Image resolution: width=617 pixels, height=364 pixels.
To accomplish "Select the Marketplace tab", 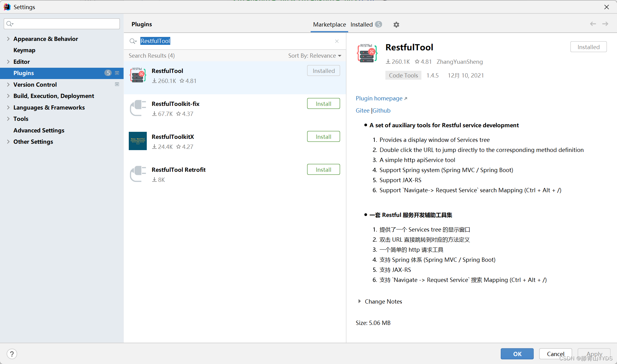I will (x=329, y=24).
